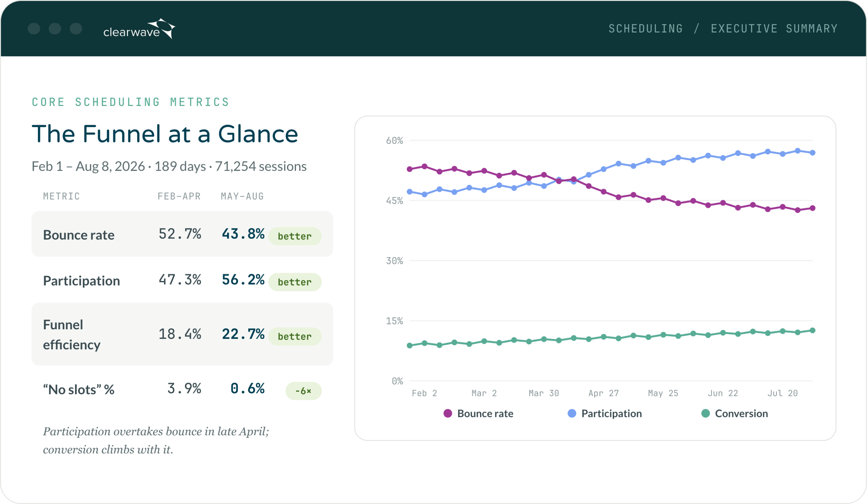Click the SCHEDULING breadcrumb
Screen dimensions: 867x504
[x=646, y=28]
